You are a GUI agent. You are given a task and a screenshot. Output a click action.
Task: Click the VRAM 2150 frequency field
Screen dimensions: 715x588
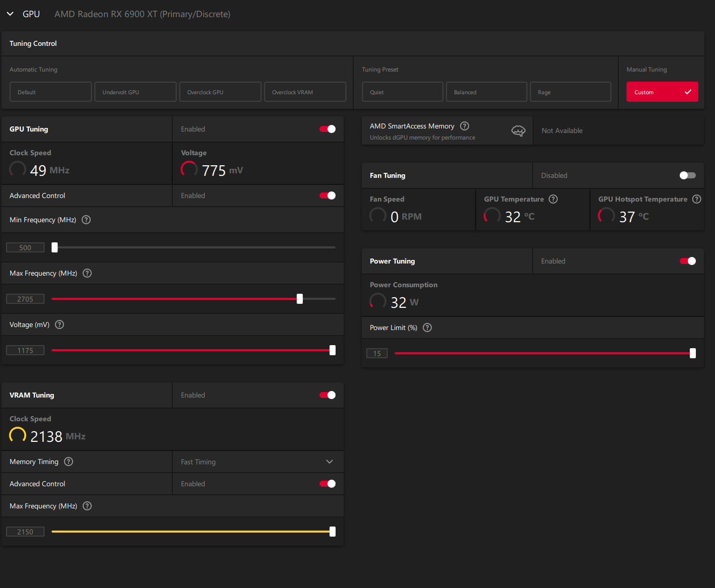pos(25,532)
